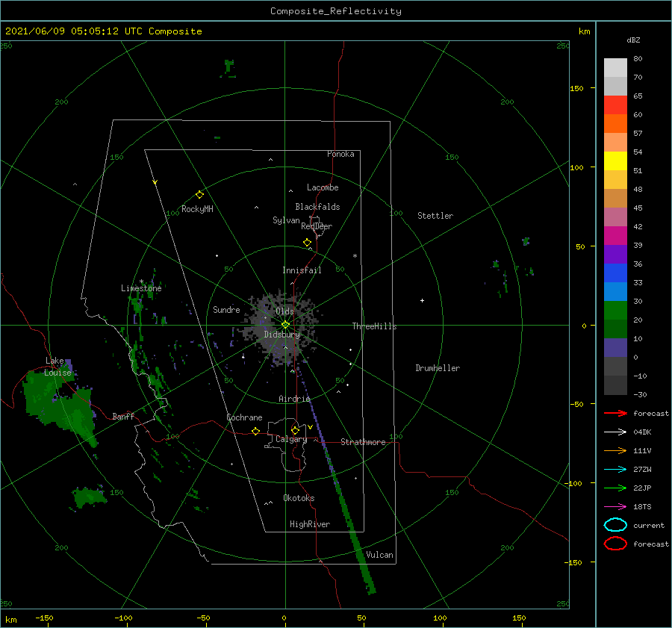Click the dBZ legend heading
The width and height of the screenshot is (672, 628).
[633, 40]
